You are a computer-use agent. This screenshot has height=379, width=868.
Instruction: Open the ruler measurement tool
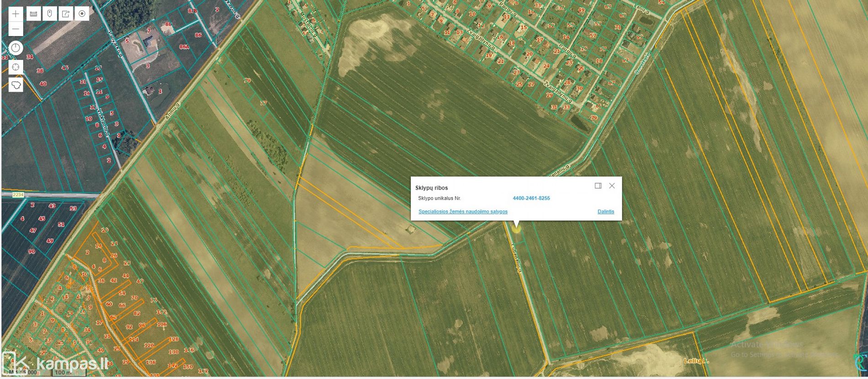coord(33,14)
